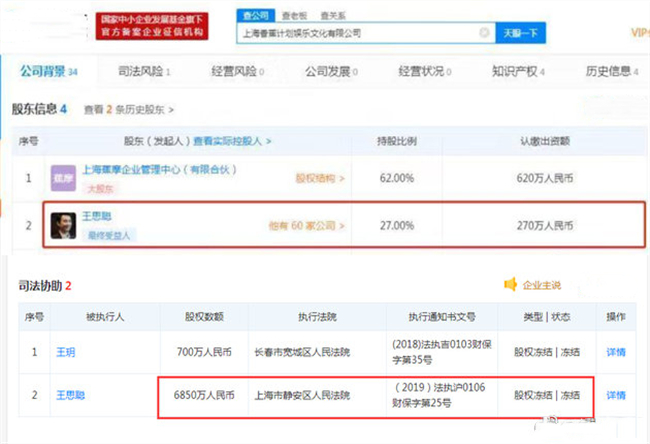Click 王思聪's portrait thumbnail
The height and width of the screenshot is (444, 650).
pos(63,226)
